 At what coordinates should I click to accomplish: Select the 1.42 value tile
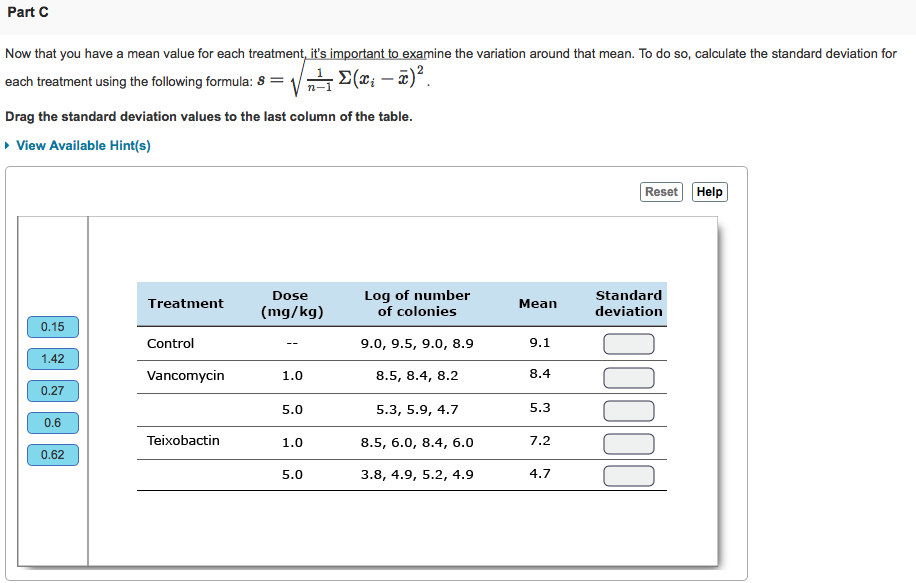53,359
